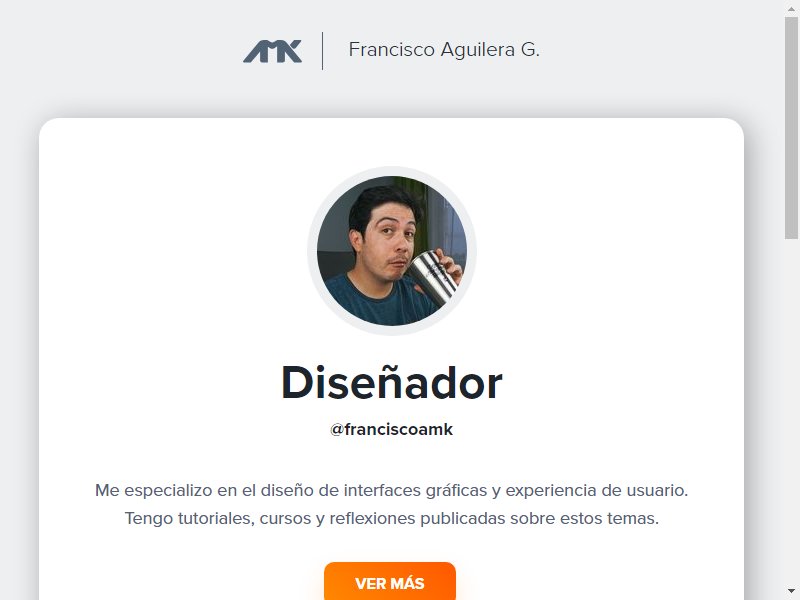Click the orange VER MÁS button
The height and width of the screenshot is (600, 800).
pos(390,582)
